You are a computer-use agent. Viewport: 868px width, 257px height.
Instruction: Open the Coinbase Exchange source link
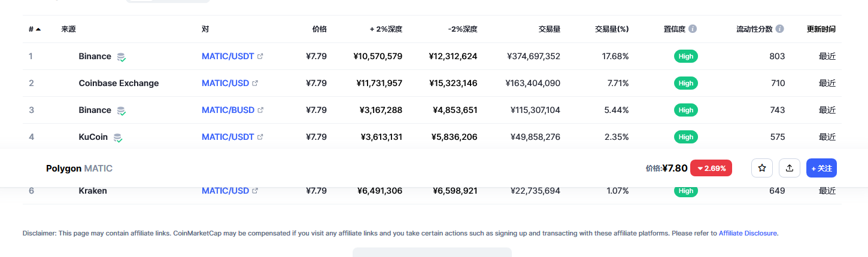[119, 83]
